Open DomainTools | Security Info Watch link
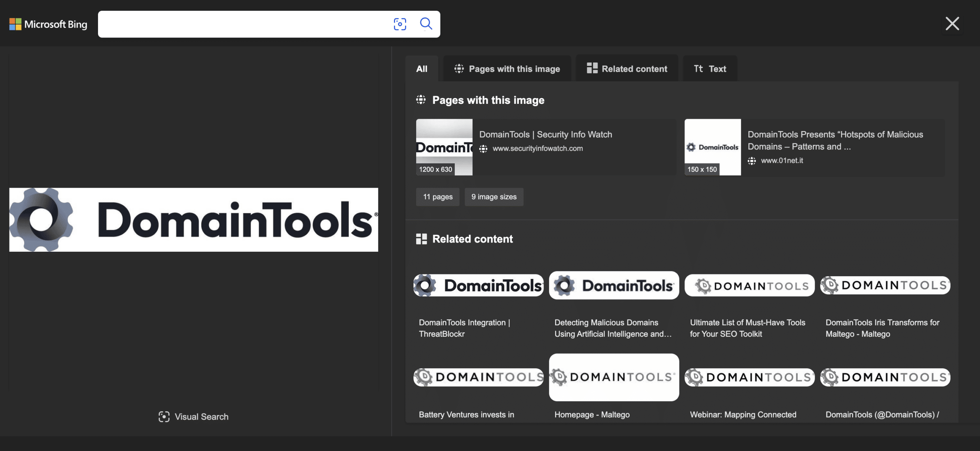 (x=546, y=134)
